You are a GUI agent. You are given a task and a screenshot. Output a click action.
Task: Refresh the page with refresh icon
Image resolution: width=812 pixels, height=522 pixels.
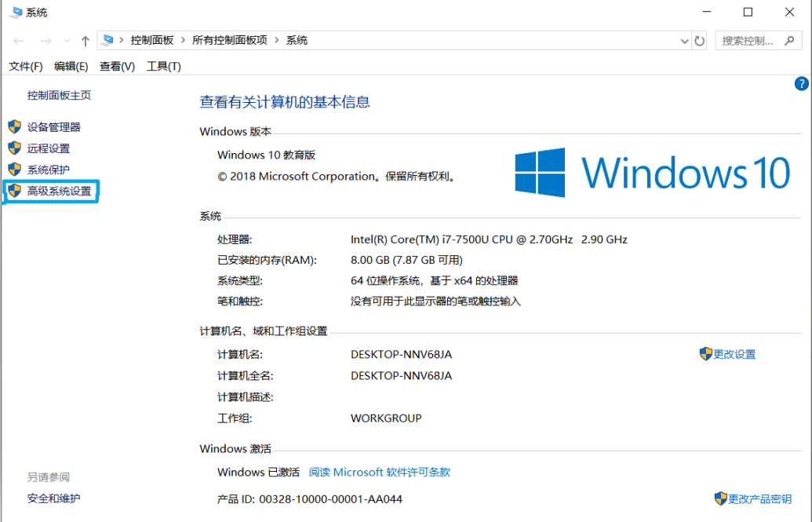(700, 41)
